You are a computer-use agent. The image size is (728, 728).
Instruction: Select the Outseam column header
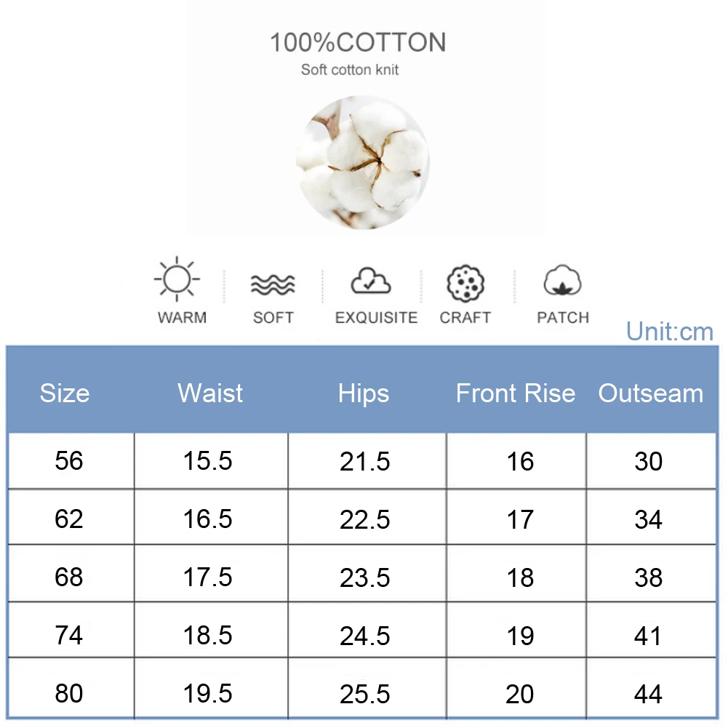click(x=651, y=393)
